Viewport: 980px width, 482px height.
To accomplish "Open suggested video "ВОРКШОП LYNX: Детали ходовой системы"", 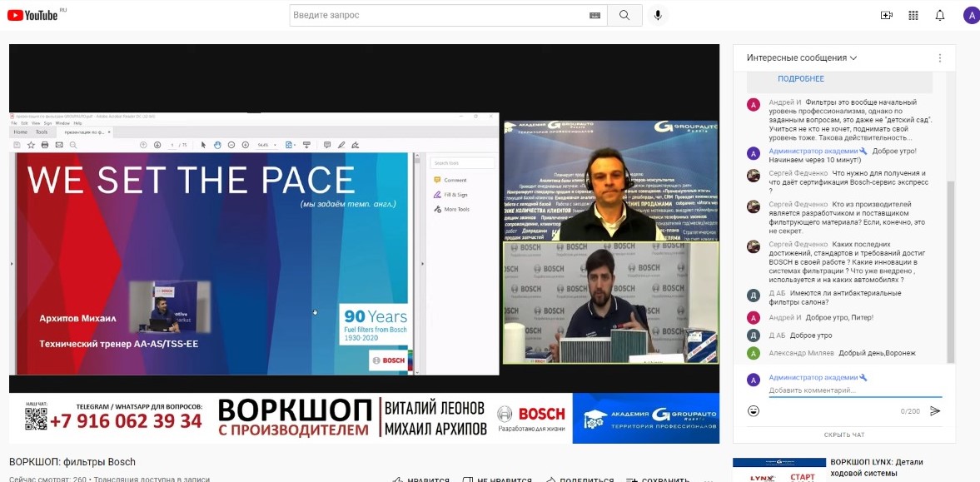I will 877,468.
